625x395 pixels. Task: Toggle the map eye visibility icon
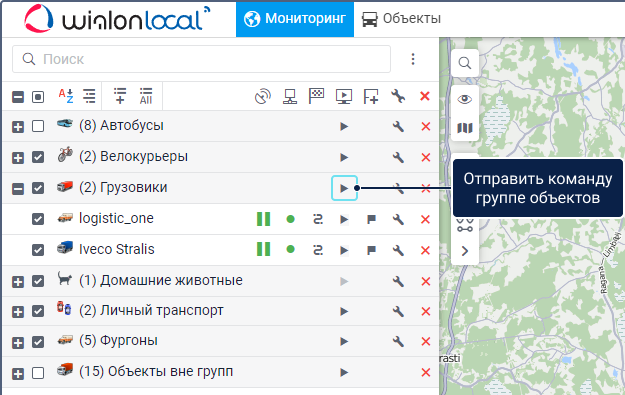click(x=465, y=99)
